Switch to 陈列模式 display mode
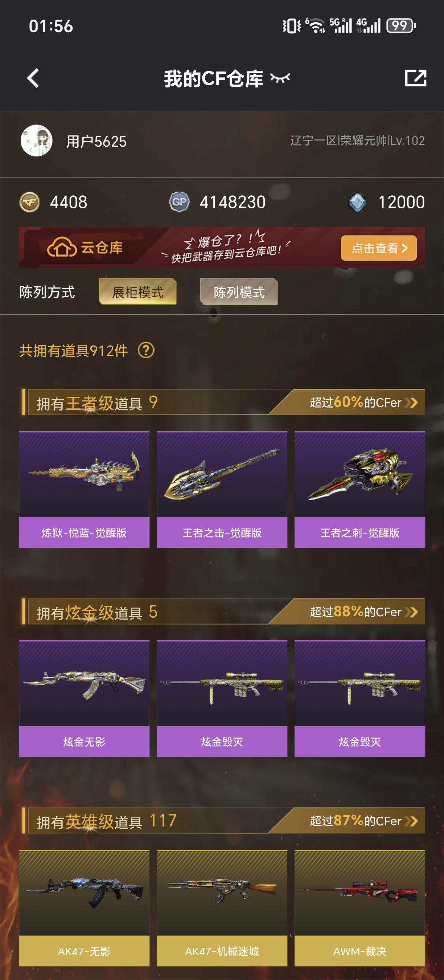 239,292
